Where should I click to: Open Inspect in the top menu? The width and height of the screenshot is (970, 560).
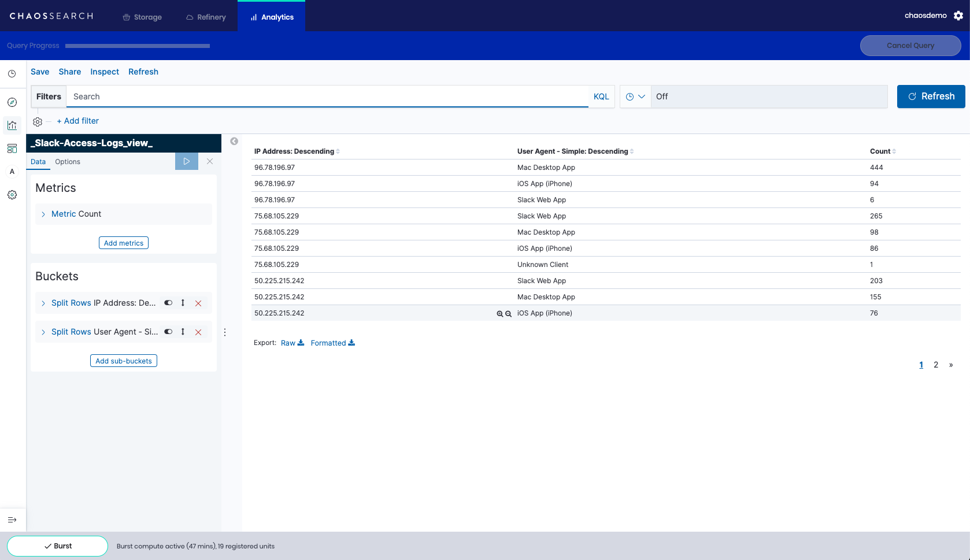pyautogui.click(x=105, y=72)
